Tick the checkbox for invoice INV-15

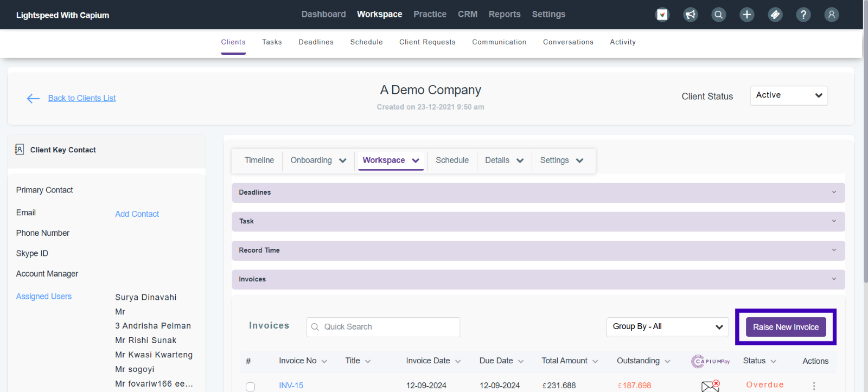click(250, 387)
